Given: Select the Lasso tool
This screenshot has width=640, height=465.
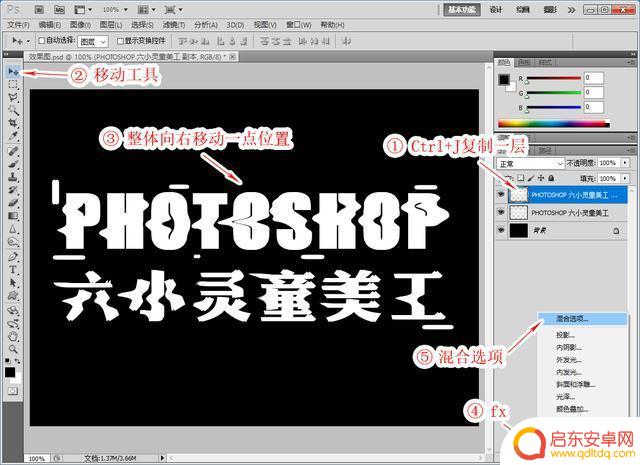Looking at the screenshot, I should pos(13,97).
